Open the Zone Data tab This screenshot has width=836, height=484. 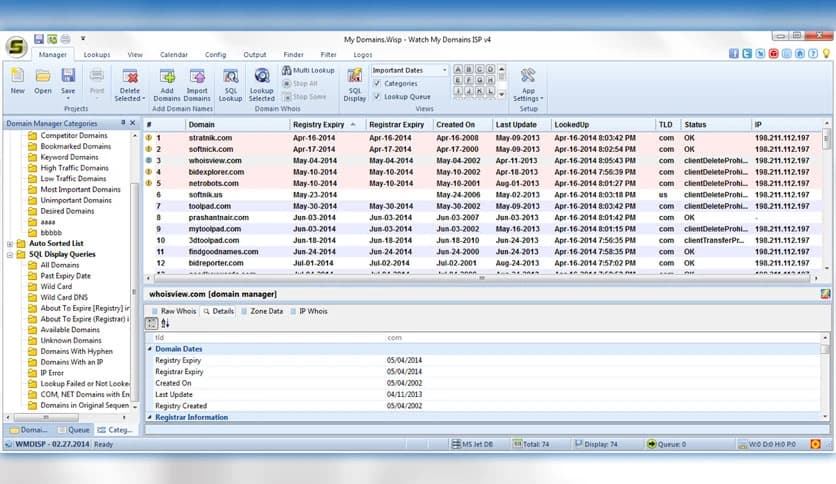pos(262,312)
